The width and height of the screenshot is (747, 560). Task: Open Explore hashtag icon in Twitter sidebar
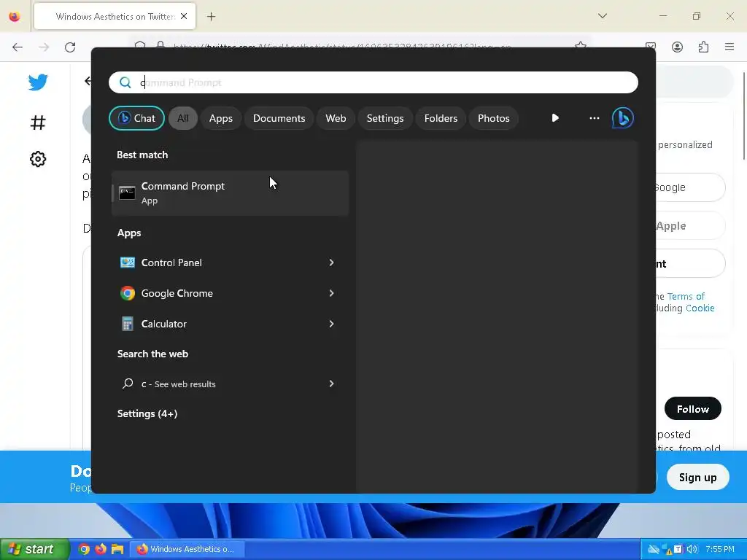click(38, 122)
